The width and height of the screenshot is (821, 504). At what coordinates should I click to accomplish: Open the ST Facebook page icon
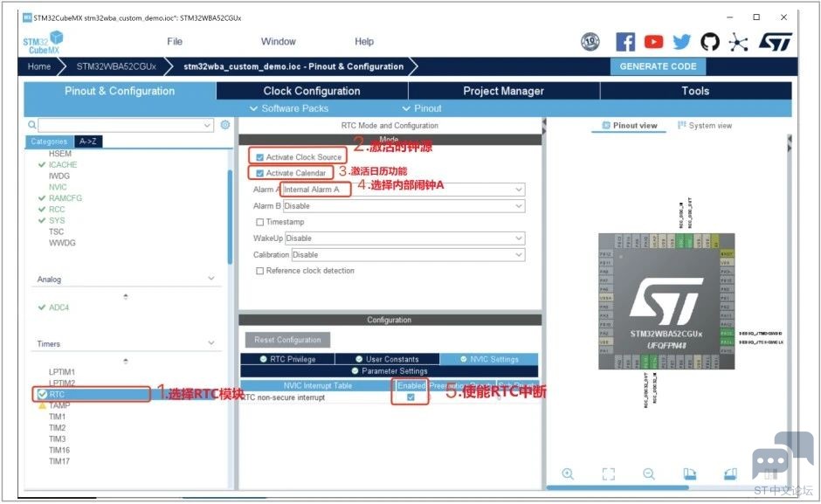pos(625,42)
